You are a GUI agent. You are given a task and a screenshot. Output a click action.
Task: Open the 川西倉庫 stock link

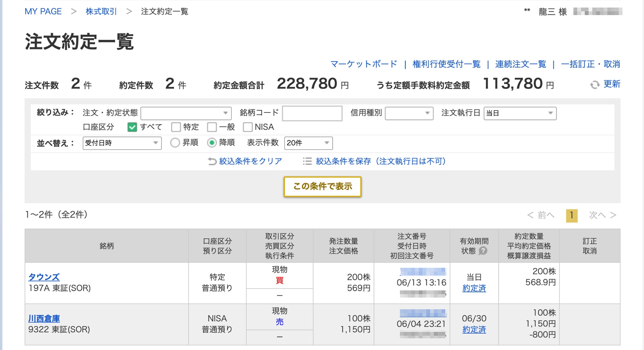(44, 319)
